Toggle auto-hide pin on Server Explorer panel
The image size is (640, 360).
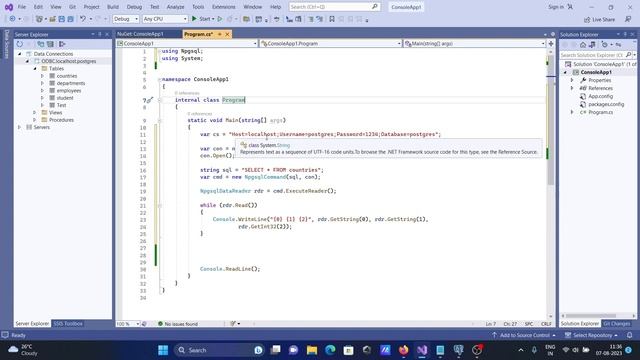click(x=100, y=34)
